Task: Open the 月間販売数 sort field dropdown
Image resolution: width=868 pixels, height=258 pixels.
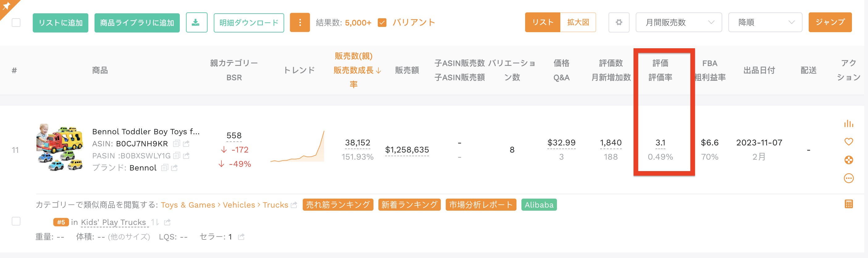Action: [678, 23]
